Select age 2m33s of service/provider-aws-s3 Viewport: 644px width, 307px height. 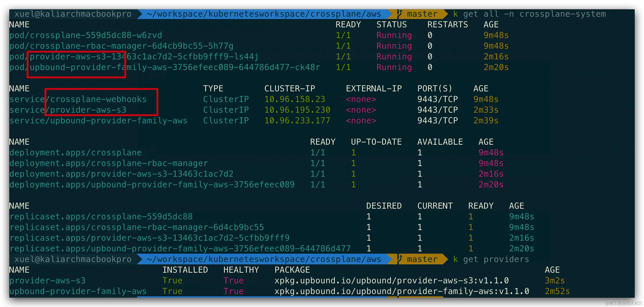(486, 110)
